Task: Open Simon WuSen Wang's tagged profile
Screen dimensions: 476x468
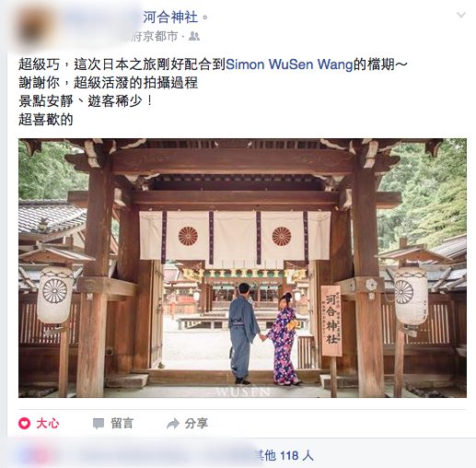Action: tap(289, 64)
